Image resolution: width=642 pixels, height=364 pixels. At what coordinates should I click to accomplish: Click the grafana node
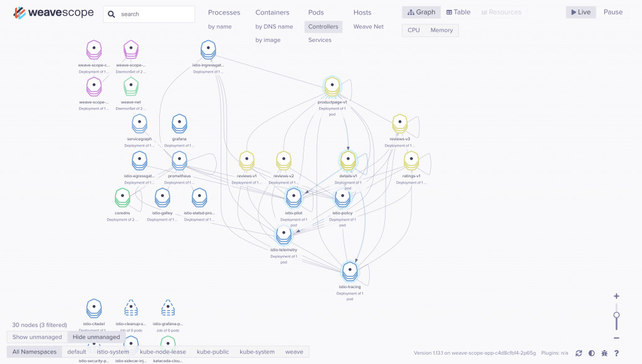[x=179, y=123]
